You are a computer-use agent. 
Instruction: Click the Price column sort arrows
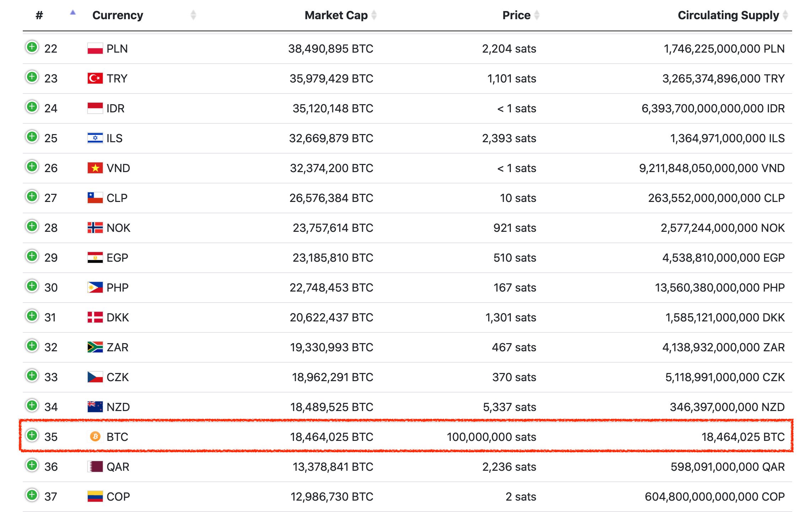(537, 15)
